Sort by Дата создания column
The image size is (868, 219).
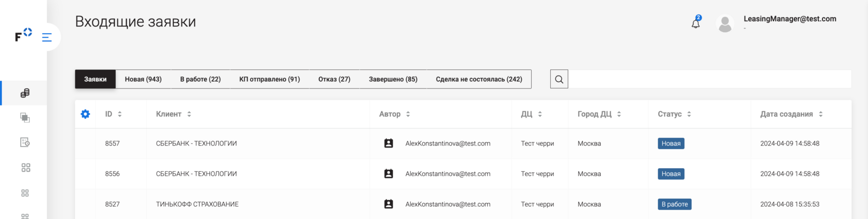(820, 114)
